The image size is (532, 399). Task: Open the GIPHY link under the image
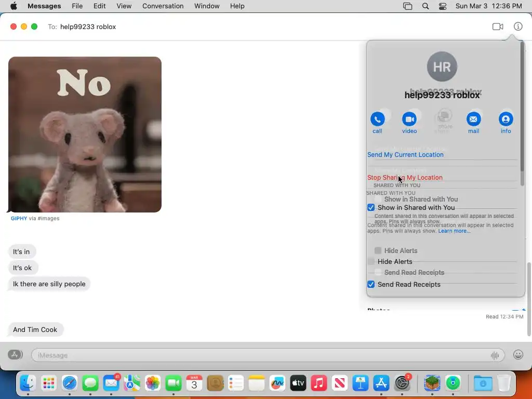(x=19, y=219)
